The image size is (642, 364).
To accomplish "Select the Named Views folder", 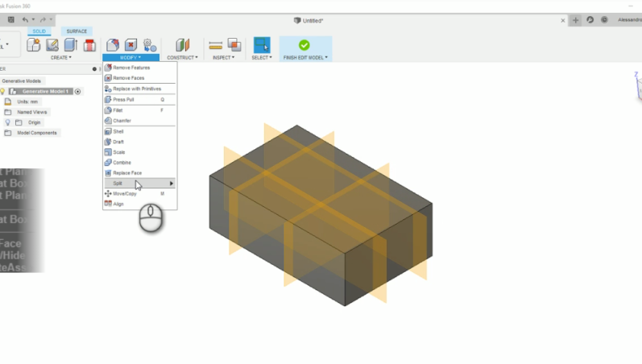I will (32, 112).
